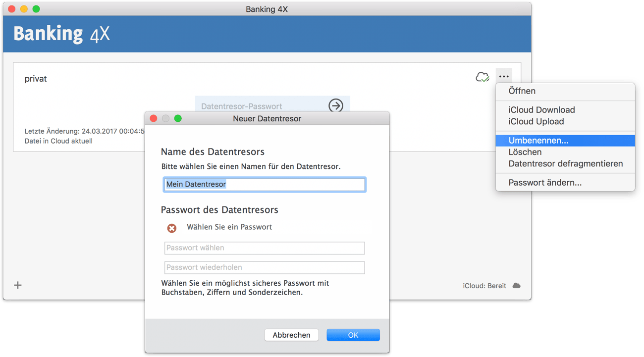644x357 pixels.
Task: Confirm the dialog with OK
Action: (x=353, y=335)
